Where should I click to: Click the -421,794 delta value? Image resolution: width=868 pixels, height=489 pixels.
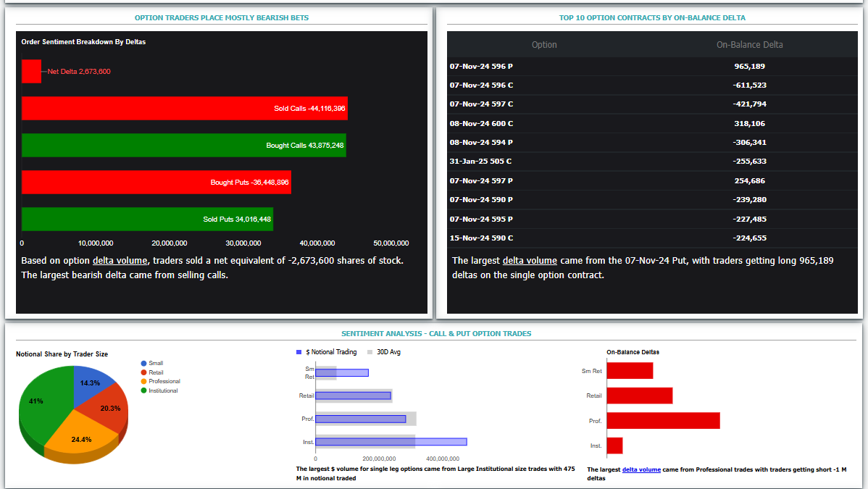pyautogui.click(x=749, y=104)
